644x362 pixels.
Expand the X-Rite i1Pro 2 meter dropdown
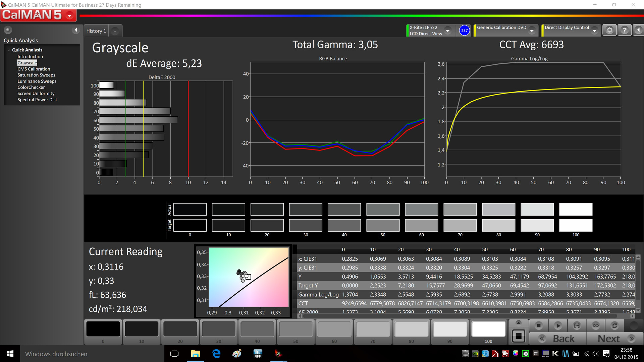click(448, 31)
